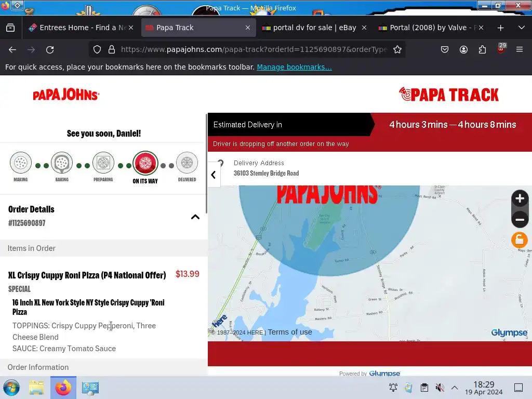Screen dimensions: 532x399
Task: Open the Papa Johns logo homepage
Action: pyautogui.click(x=66, y=95)
